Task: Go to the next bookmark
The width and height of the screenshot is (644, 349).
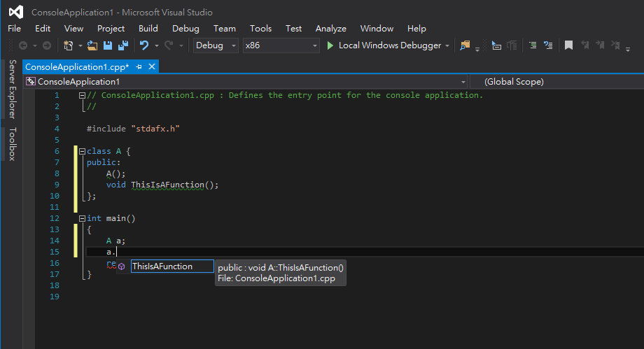Action: click(600, 45)
